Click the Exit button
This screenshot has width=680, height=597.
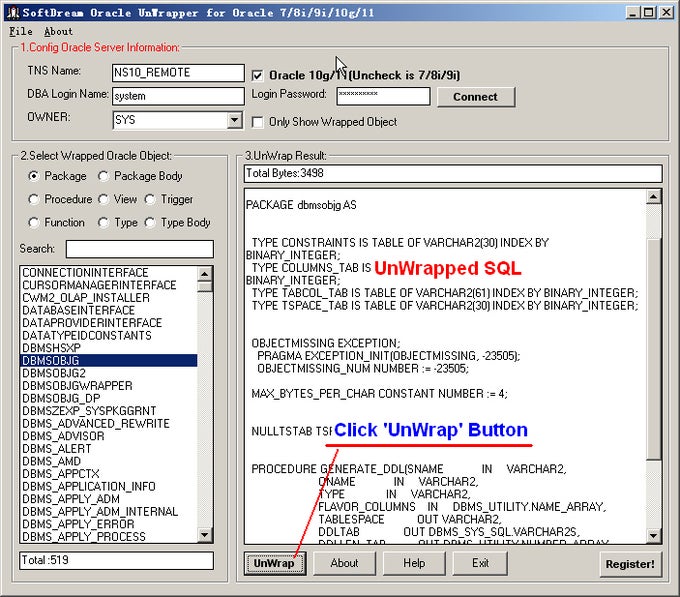480,563
